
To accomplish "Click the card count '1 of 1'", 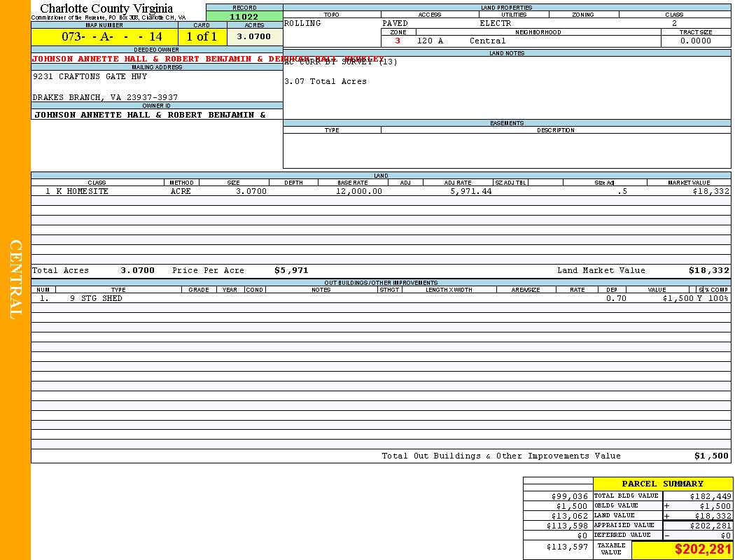I will [x=202, y=37].
